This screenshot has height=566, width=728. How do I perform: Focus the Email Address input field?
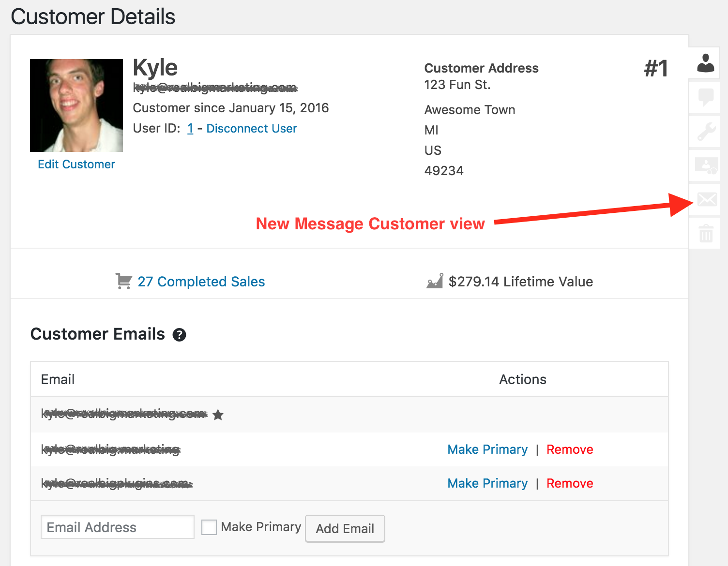click(x=117, y=527)
